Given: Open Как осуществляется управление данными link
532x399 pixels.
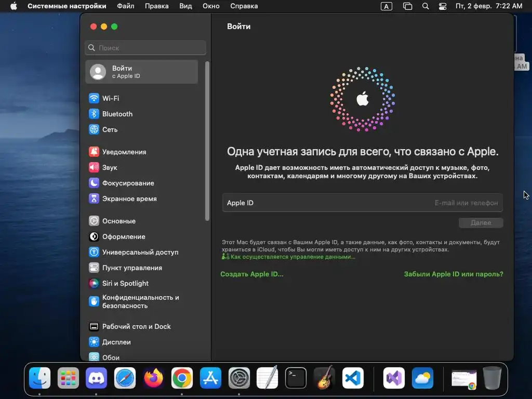Looking at the screenshot, I should 293,257.
